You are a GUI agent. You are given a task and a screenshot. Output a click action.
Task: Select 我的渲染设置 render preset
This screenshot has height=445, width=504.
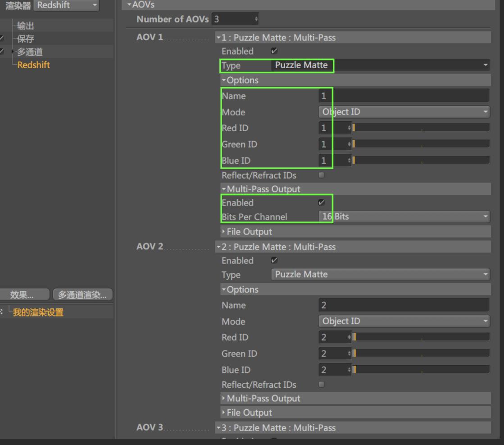(38, 312)
